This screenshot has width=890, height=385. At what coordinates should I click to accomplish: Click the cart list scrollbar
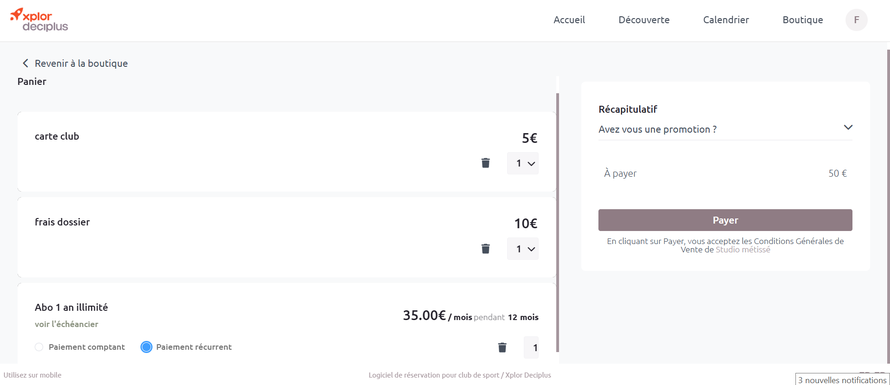tap(557, 223)
